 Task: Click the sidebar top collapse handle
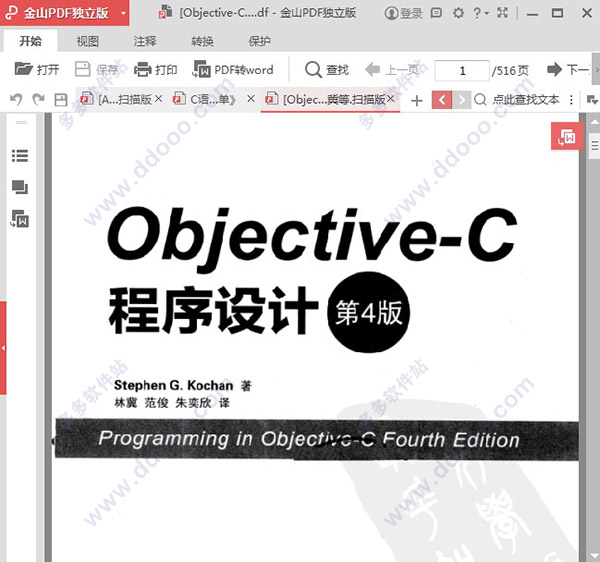pos(21,123)
